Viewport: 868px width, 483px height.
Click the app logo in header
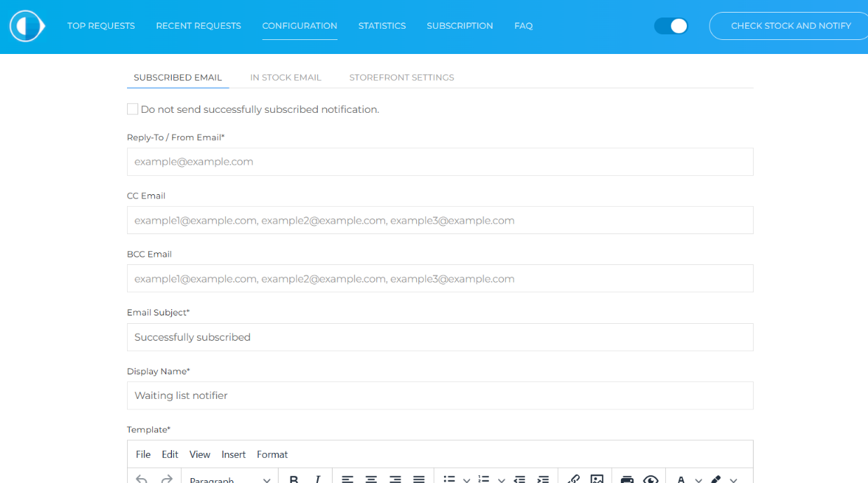27,26
